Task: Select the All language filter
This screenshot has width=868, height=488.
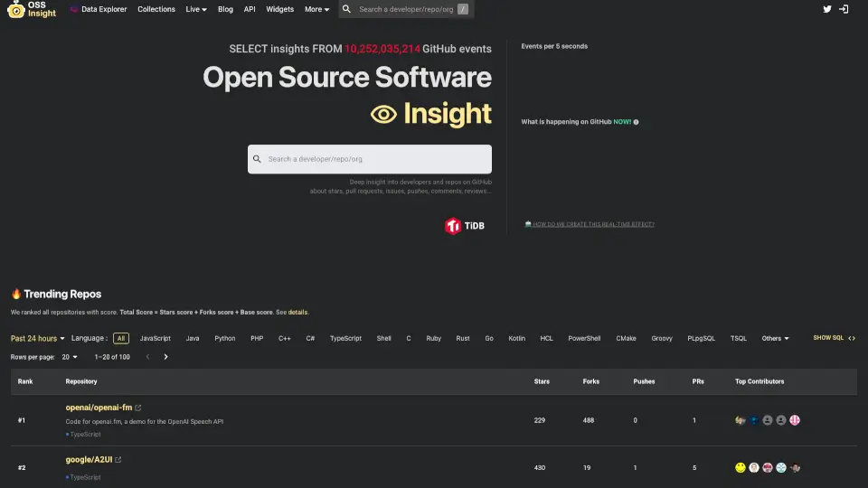Action: 121,338
